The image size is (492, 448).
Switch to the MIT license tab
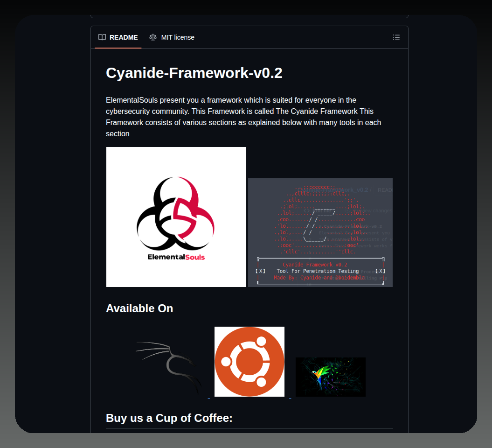click(x=172, y=37)
